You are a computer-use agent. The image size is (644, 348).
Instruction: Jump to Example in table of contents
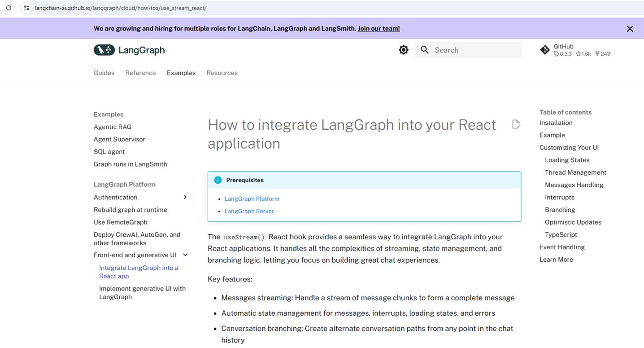552,135
